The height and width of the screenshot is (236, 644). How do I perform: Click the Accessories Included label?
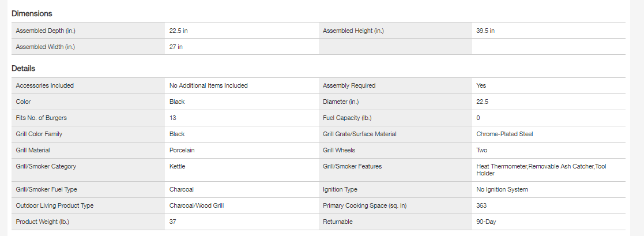point(45,85)
